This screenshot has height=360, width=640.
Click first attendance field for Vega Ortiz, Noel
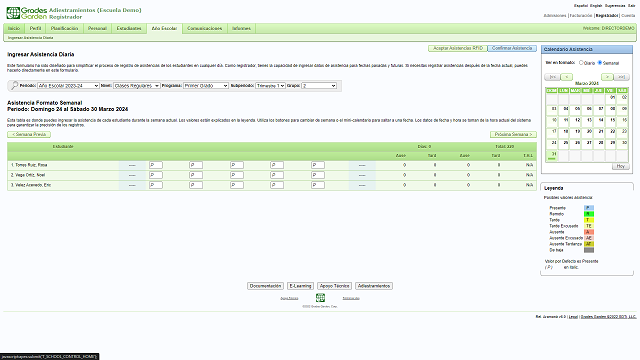(156, 175)
